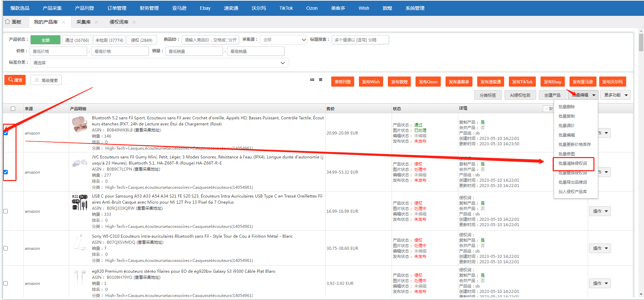The height and width of the screenshot is (300, 644).
Task: Open the 采集源 dropdown
Action: 284,40
